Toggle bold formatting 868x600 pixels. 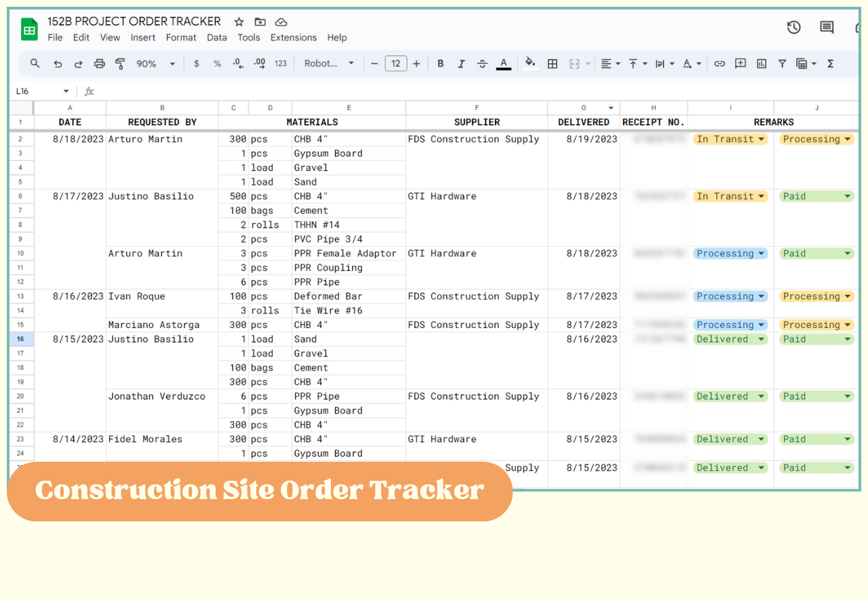coord(440,64)
